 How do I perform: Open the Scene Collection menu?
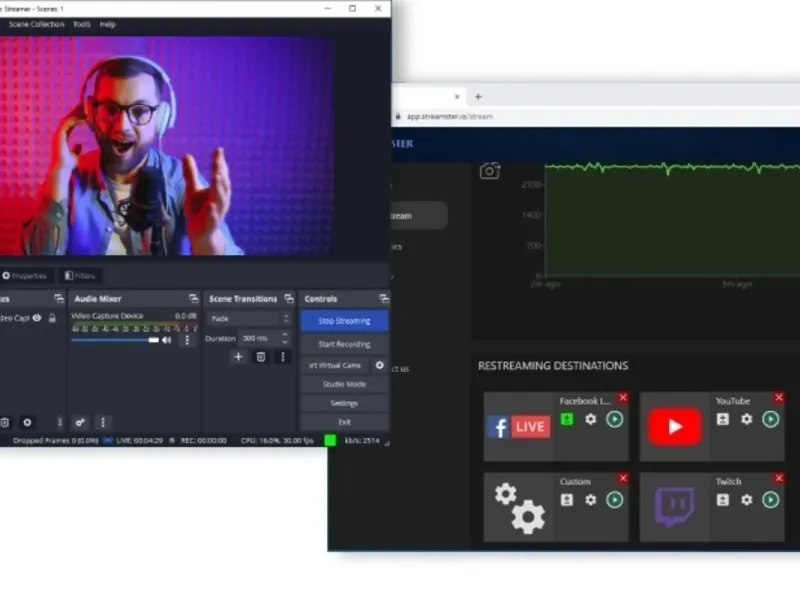click(36, 24)
